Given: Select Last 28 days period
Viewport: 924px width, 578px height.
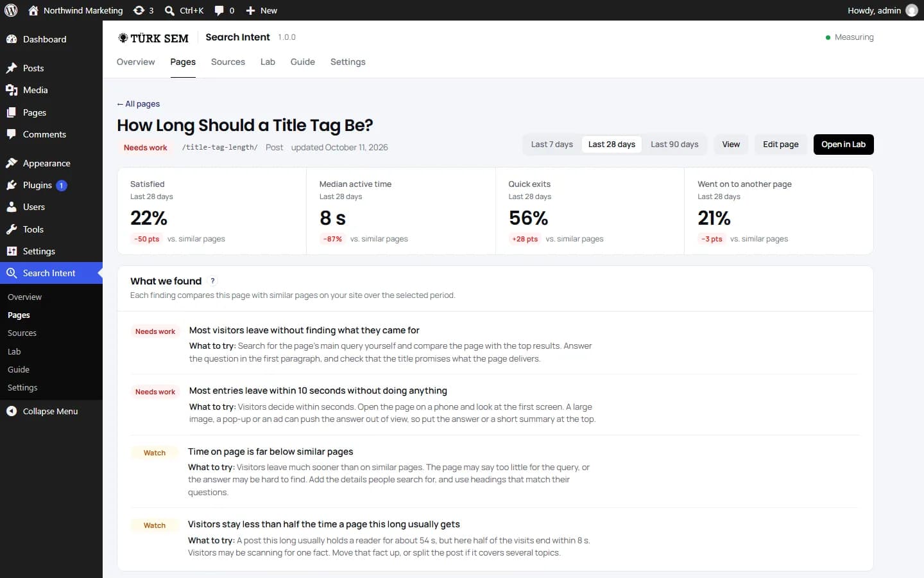Looking at the screenshot, I should [612, 144].
